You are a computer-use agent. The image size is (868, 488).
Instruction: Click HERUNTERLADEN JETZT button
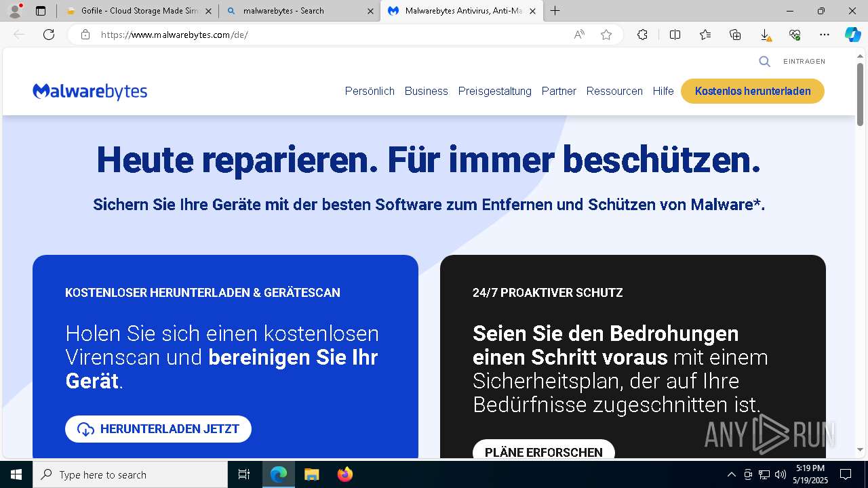158,429
